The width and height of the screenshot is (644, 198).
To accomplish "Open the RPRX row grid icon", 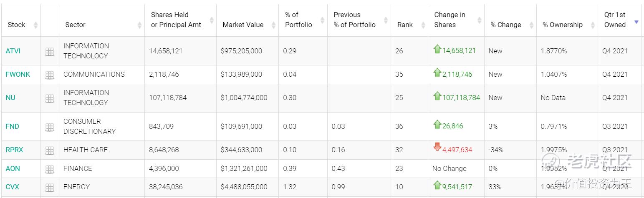I will (50, 150).
